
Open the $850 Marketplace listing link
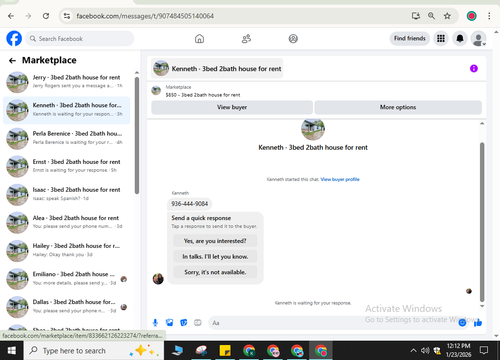pos(203,95)
